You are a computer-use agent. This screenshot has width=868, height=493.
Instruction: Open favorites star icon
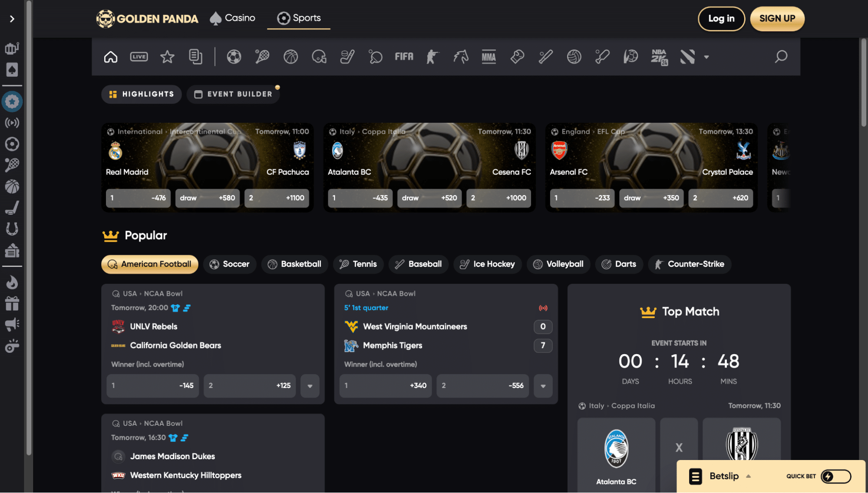(167, 57)
